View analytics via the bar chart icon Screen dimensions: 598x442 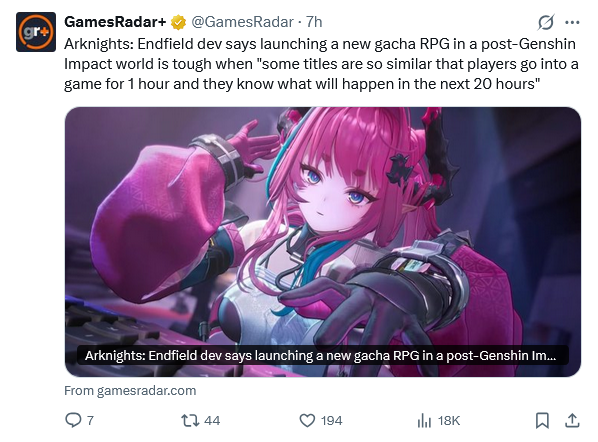[424, 421]
